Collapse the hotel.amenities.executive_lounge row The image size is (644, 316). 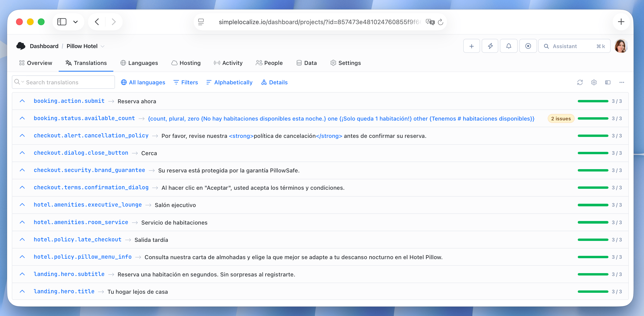click(22, 205)
